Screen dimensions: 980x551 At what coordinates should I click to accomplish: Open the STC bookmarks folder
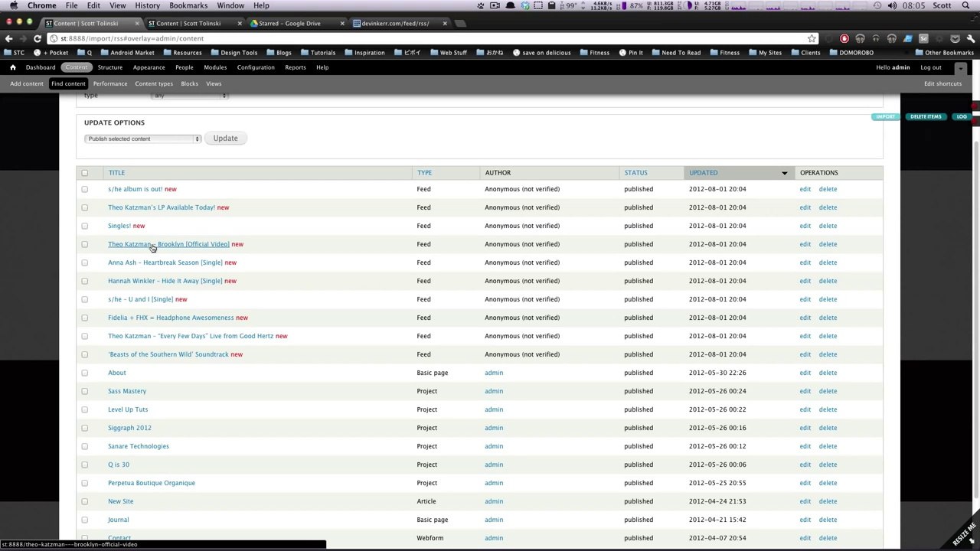point(15,53)
